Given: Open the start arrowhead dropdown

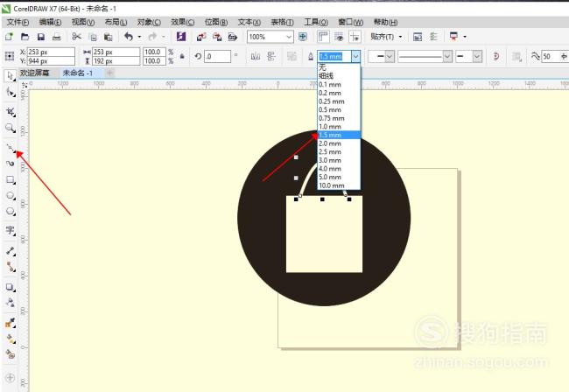Looking at the screenshot, I should pos(390,57).
